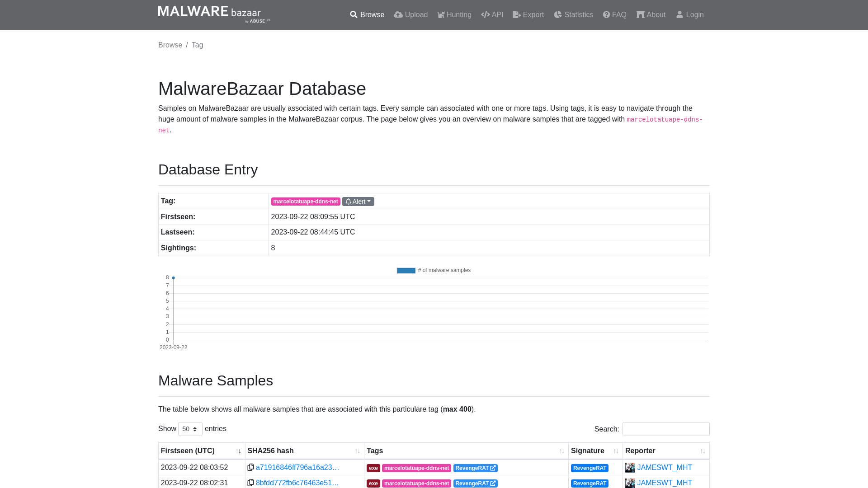Click exe tag in 08:03:52 row

(x=373, y=468)
